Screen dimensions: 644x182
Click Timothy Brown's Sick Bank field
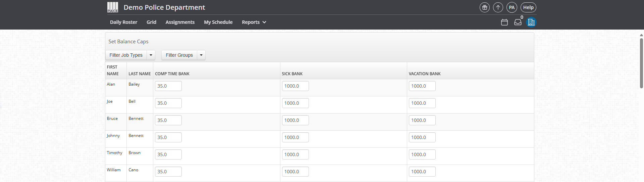pos(295,154)
